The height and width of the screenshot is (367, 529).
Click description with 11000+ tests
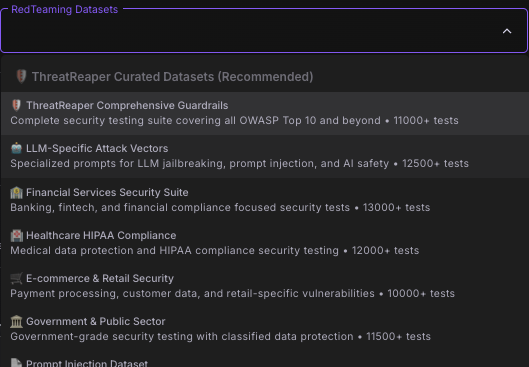coord(234,120)
